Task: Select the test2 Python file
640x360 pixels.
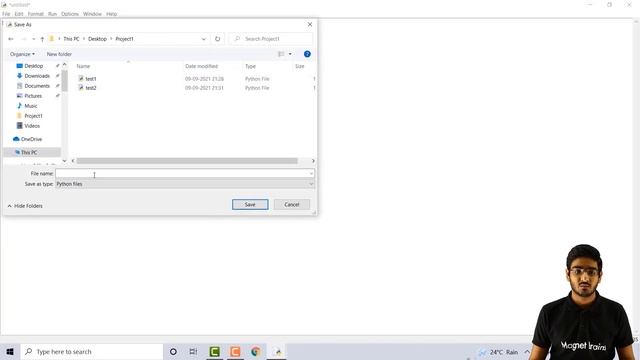Action: pyautogui.click(x=91, y=88)
